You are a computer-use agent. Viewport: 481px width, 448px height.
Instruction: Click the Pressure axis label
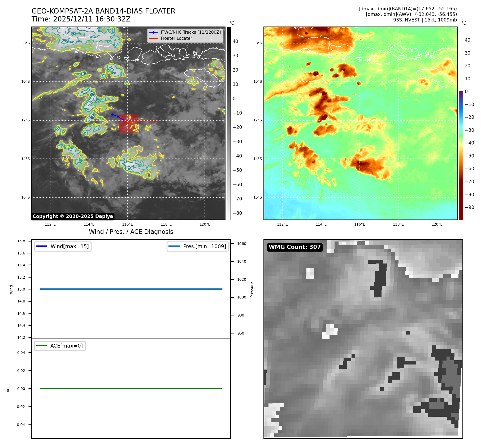click(x=252, y=289)
